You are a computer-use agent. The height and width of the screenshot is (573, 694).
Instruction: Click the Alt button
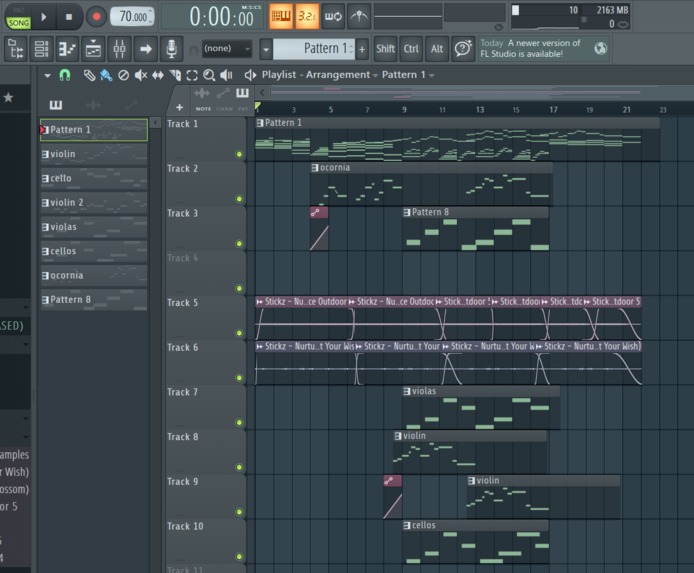click(437, 49)
